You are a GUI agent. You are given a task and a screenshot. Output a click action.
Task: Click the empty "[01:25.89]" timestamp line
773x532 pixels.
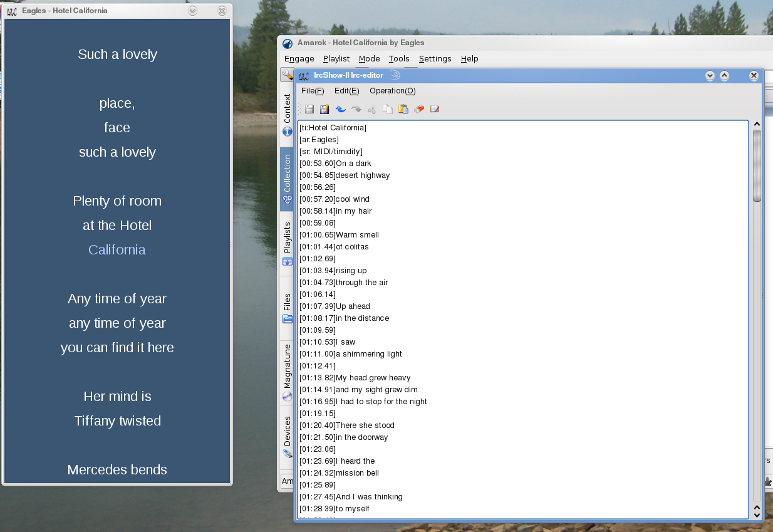[318, 485]
